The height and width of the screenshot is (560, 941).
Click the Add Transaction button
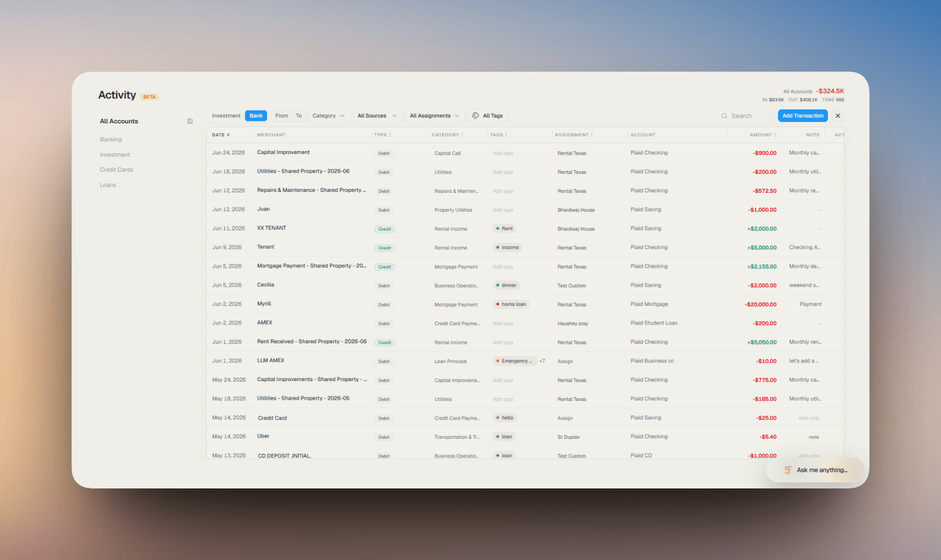point(803,116)
